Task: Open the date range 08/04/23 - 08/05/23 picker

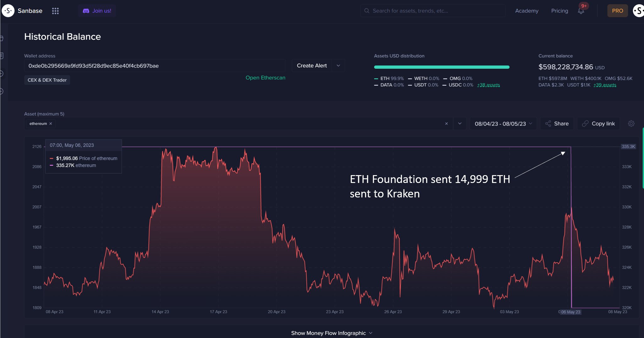Action: click(x=503, y=124)
